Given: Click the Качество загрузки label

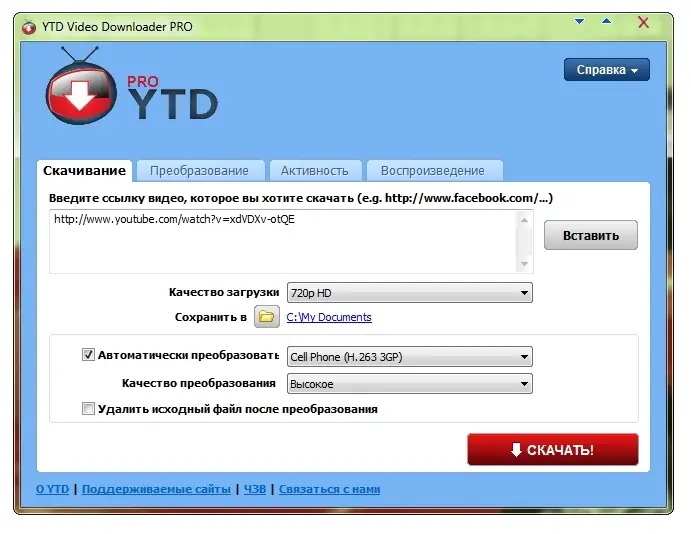Looking at the screenshot, I should [224, 293].
